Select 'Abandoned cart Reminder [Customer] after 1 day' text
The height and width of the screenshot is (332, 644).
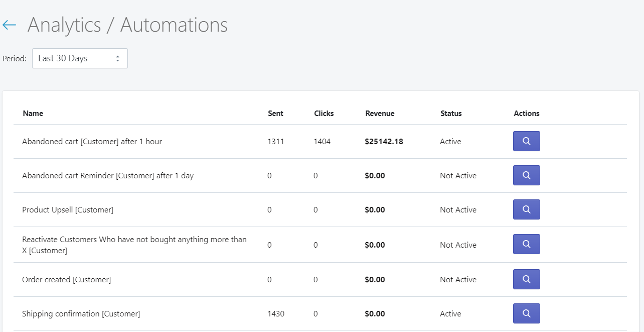(108, 176)
